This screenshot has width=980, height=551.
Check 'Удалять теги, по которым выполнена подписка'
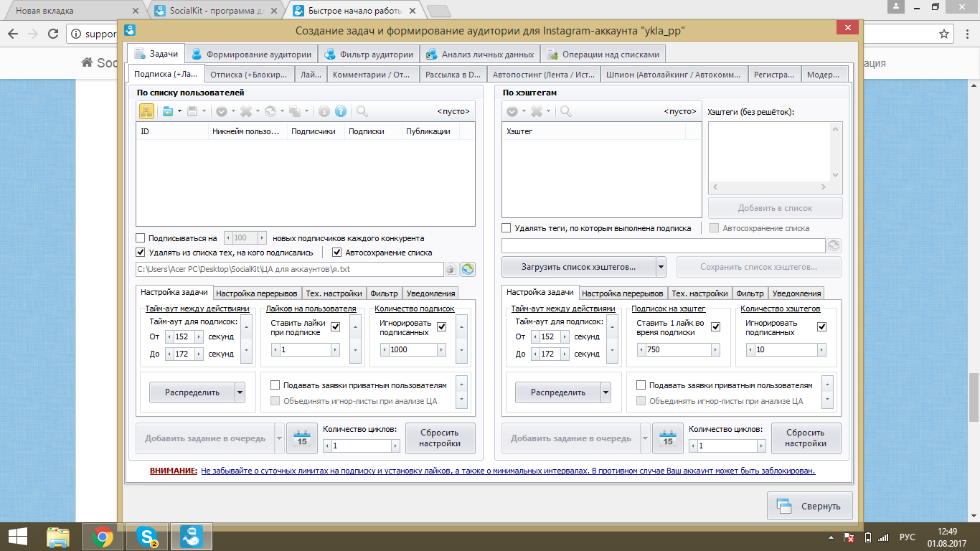coord(507,228)
